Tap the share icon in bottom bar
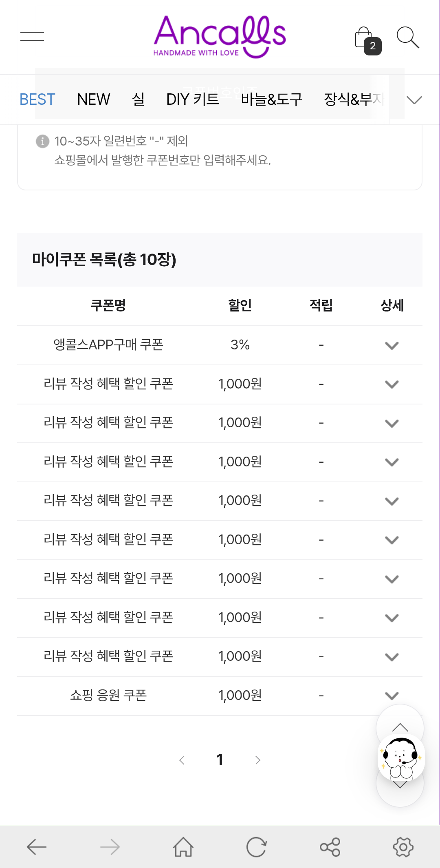 coord(330,847)
